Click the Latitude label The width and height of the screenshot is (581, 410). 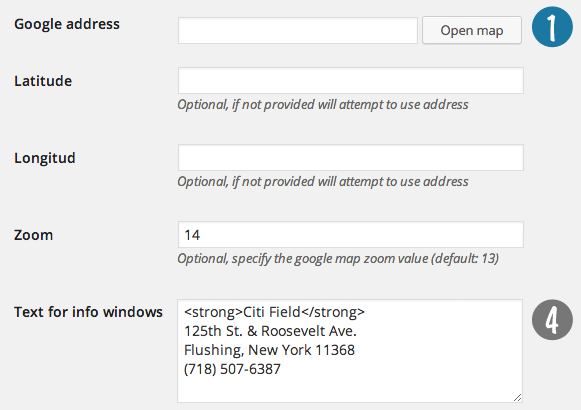(x=43, y=81)
